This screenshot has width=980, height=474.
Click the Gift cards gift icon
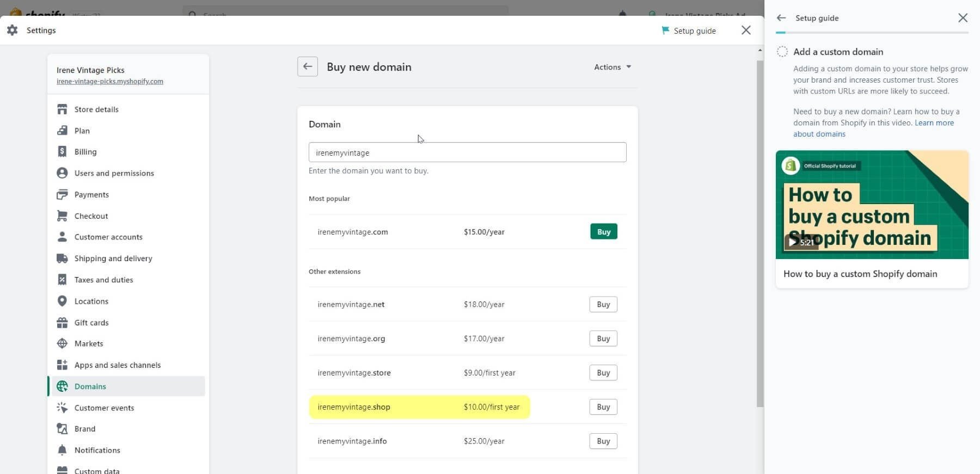[x=62, y=323]
